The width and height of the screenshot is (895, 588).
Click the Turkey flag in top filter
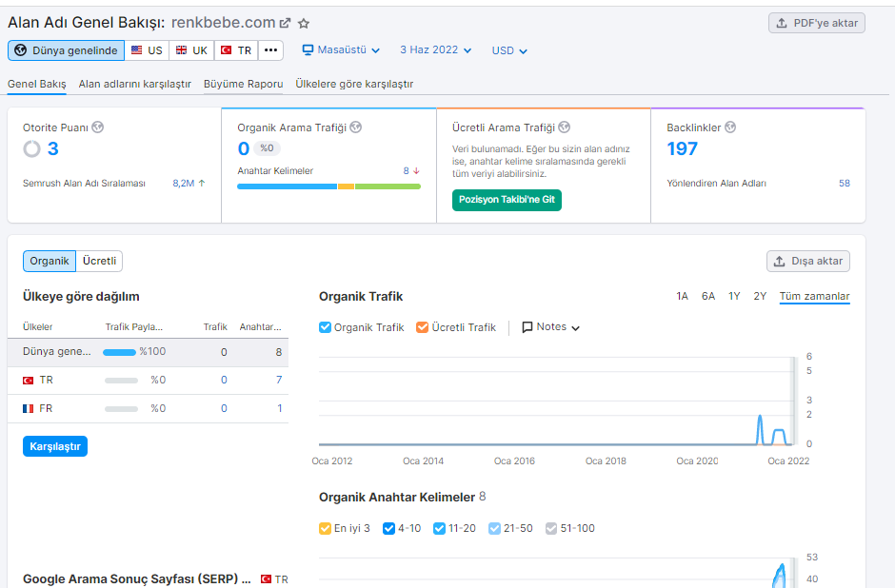pyautogui.click(x=226, y=50)
